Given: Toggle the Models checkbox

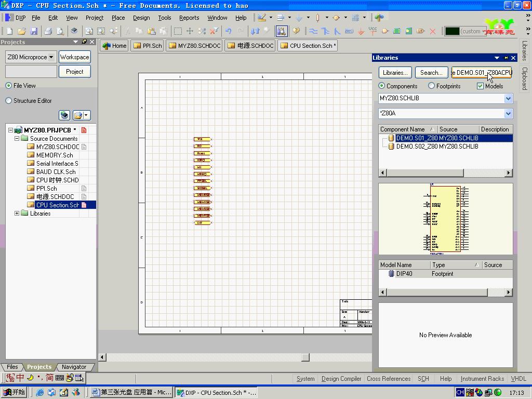Looking at the screenshot, I should [x=480, y=86].
